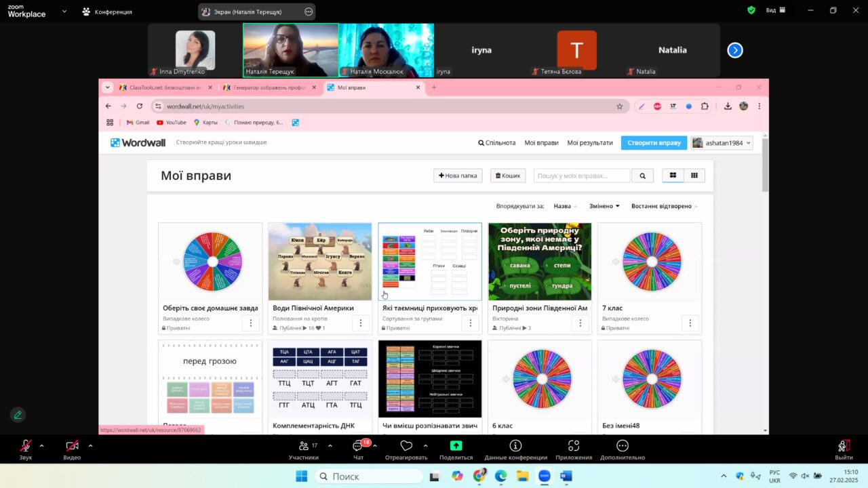The image size is (868, 488).
Task: Click the Створити вправу button
Action: pos(654,143)
